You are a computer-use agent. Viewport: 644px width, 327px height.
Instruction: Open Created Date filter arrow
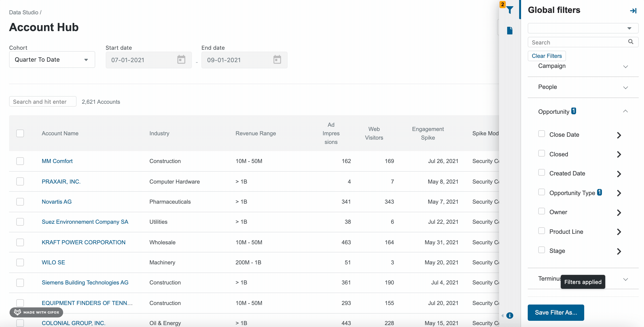point(619,174)
